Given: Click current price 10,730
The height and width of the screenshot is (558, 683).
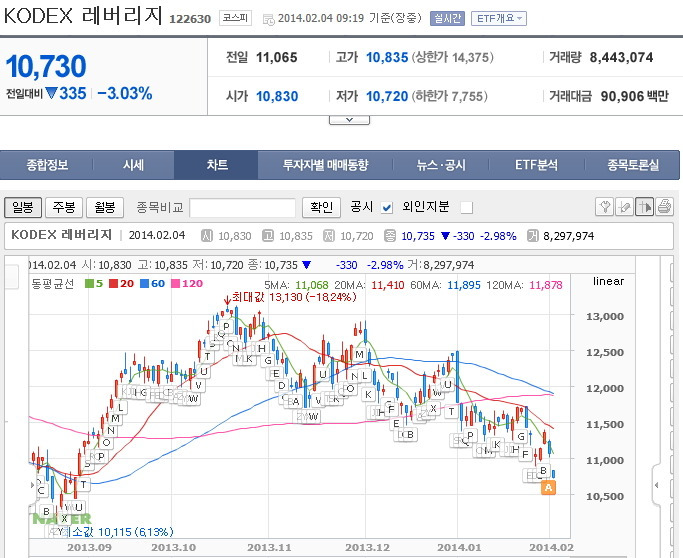Looking at the screenshot, I should click(46, 66).
